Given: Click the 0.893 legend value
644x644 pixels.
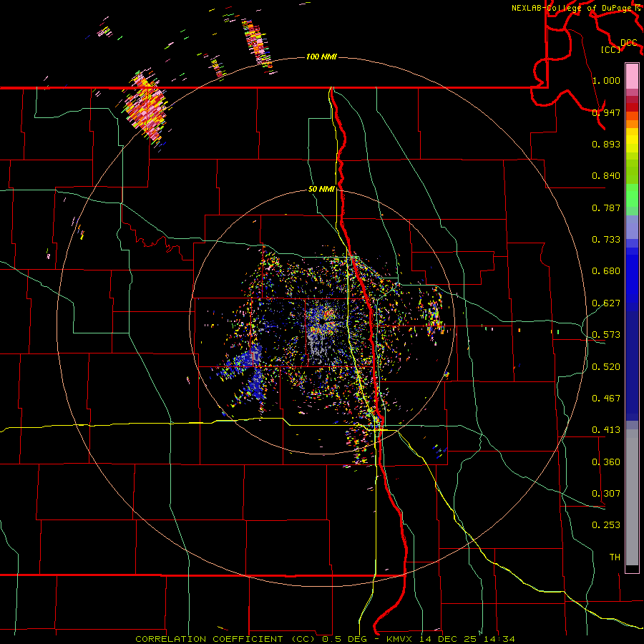Looking at the screenshot, I should (606, 144).
